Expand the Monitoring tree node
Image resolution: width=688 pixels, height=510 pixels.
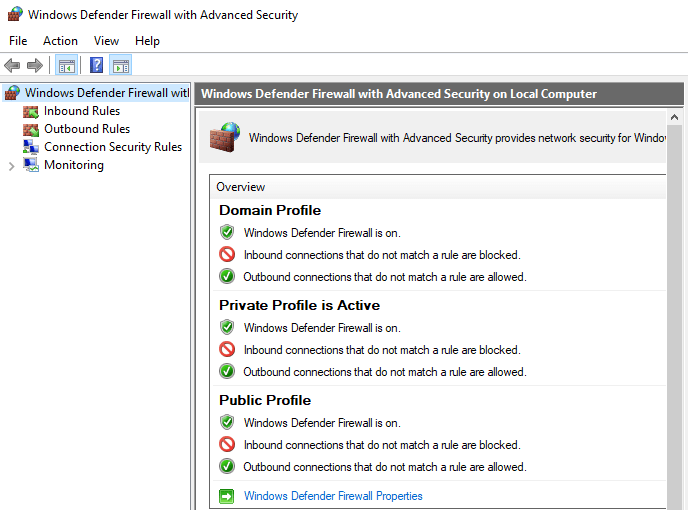point(11,166)
